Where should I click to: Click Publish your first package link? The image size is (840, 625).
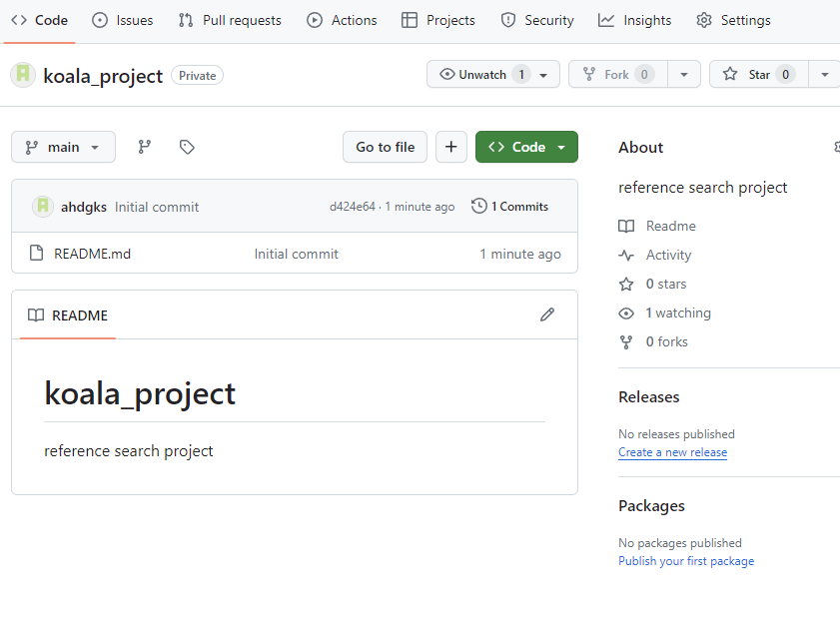tap(686, 561)
